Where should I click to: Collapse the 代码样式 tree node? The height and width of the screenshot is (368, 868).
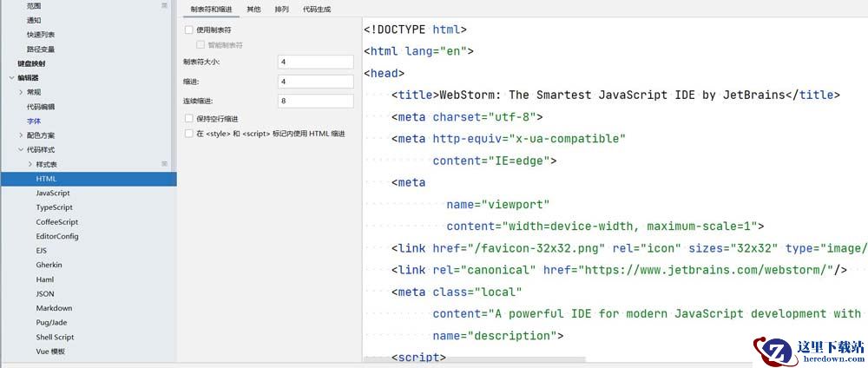[21, 149]
